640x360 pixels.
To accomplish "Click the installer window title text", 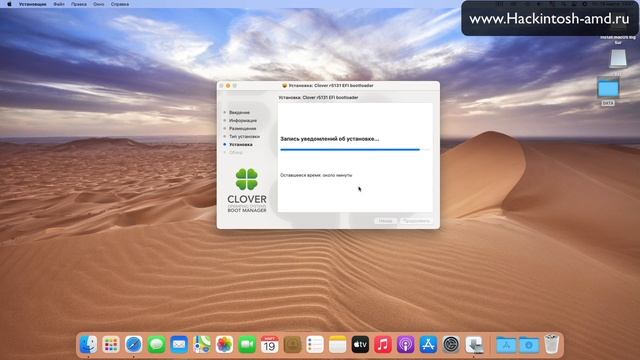I will (331, 86).
